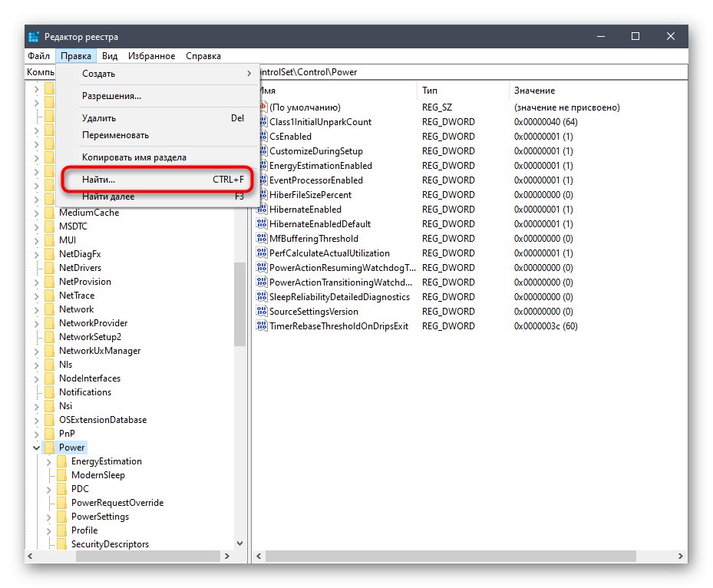The image size is (713, 588).
Task: Click the HibernateEnabledDefault value icon
Action: (x=262, y=223)
